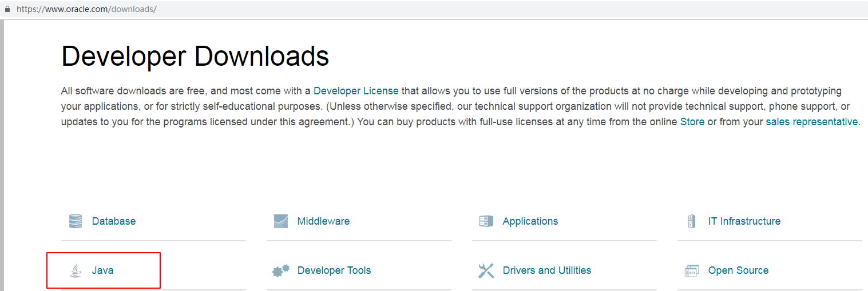Open Developer Tools downloads link
868x291 pixels.
point(334,270)
